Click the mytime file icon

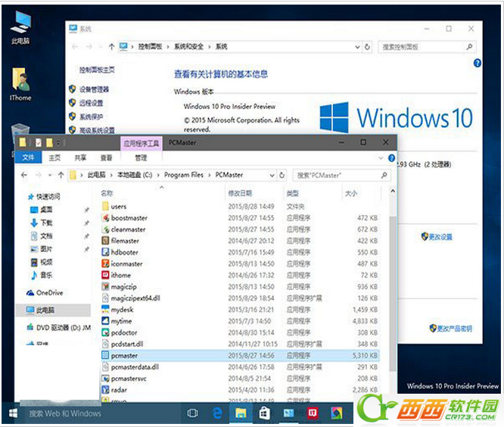coord(105,321)
